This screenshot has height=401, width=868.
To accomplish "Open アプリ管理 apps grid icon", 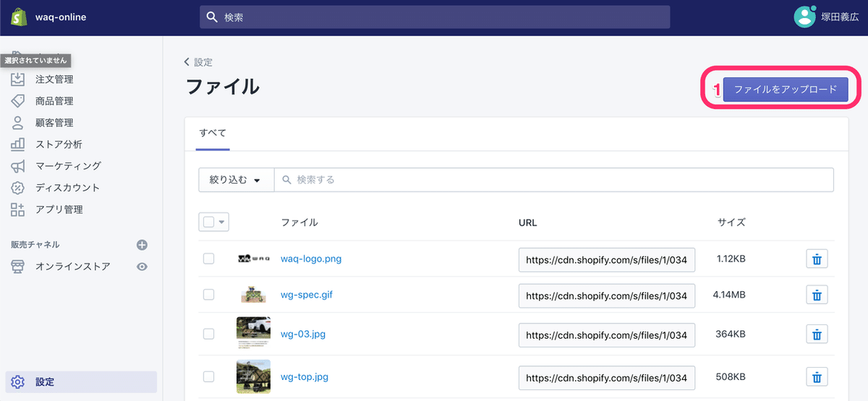I will [x=18, y=210].
